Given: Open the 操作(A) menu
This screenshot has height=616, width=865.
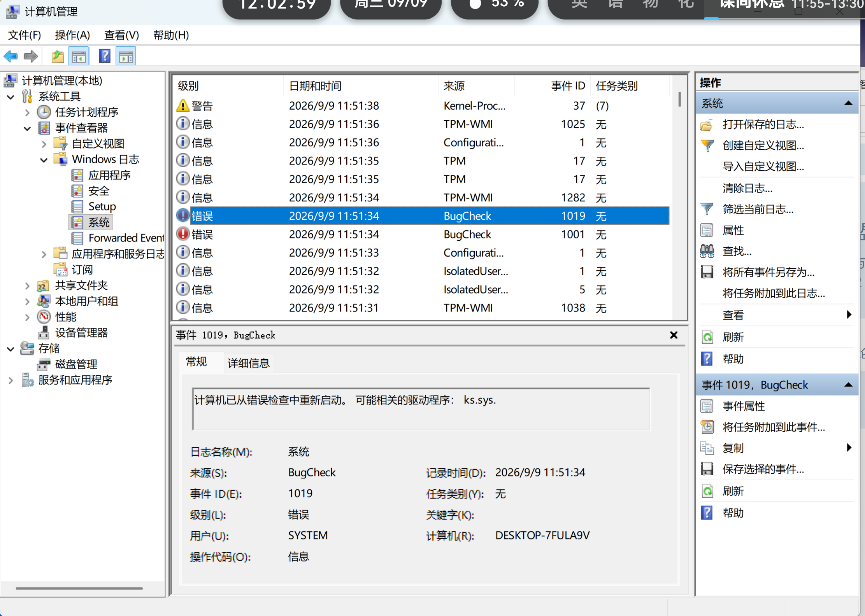Looking at the screenshot, I should point(73,35).
